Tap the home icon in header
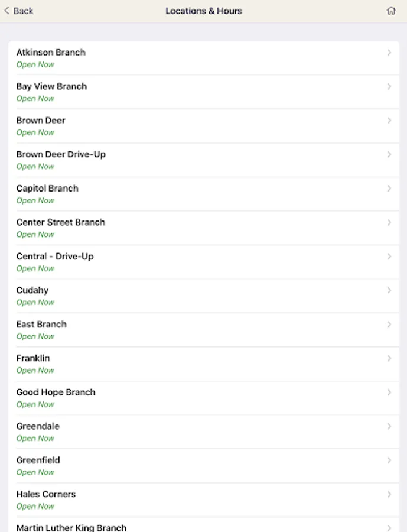This screenshot has width=407, height=532. 391,11
